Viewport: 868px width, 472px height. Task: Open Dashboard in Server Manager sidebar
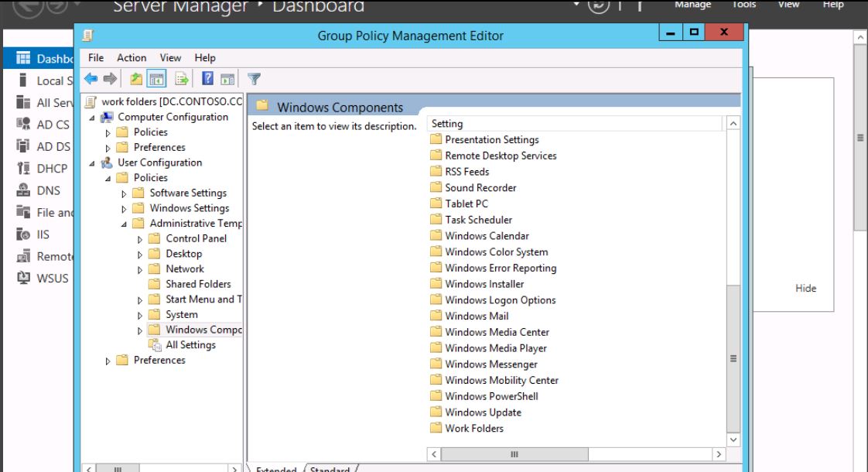click(x=39, y=58)
